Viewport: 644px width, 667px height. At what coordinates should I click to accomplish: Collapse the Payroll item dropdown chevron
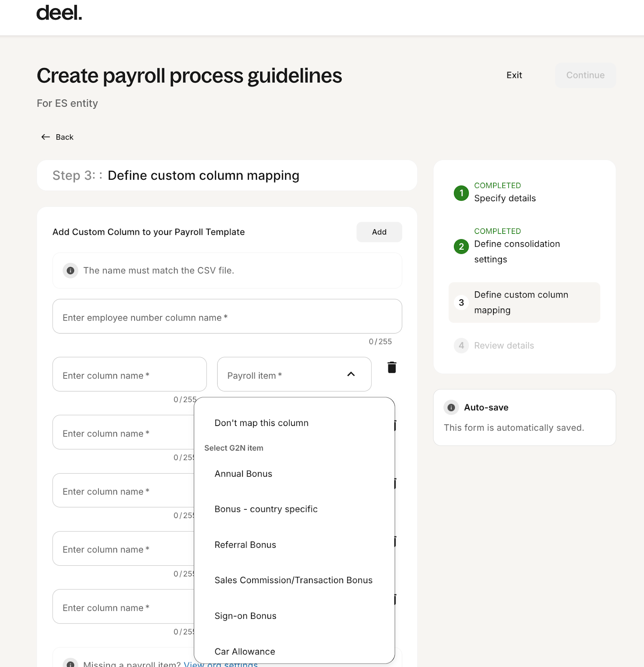(x=351, y=374)
